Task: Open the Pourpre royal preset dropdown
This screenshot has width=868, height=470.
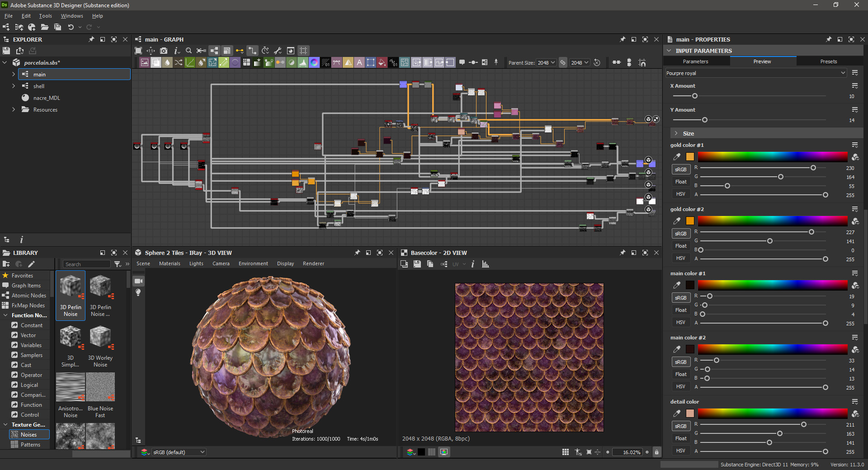Action: (755, 73)
